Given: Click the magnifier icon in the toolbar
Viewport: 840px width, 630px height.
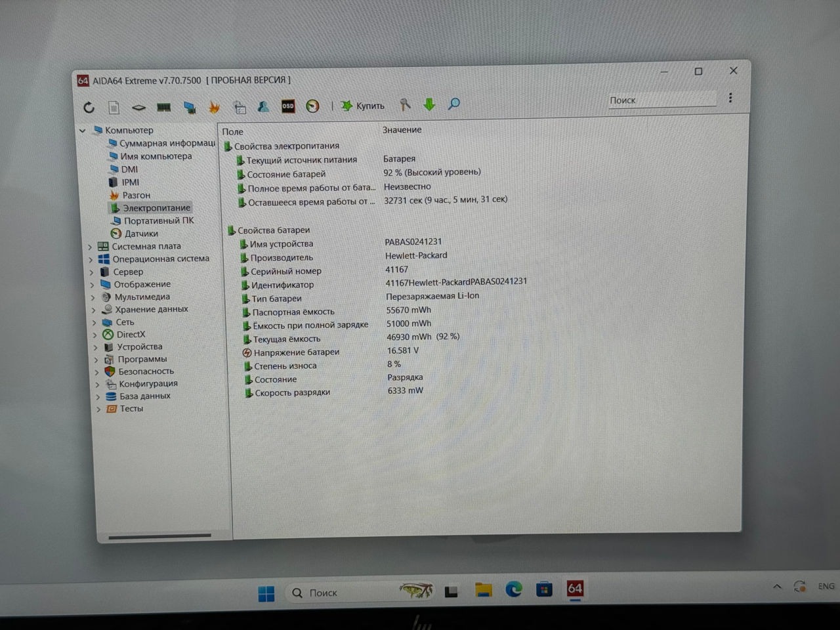Looking at the screenshot, I should [x=454, y=104].
